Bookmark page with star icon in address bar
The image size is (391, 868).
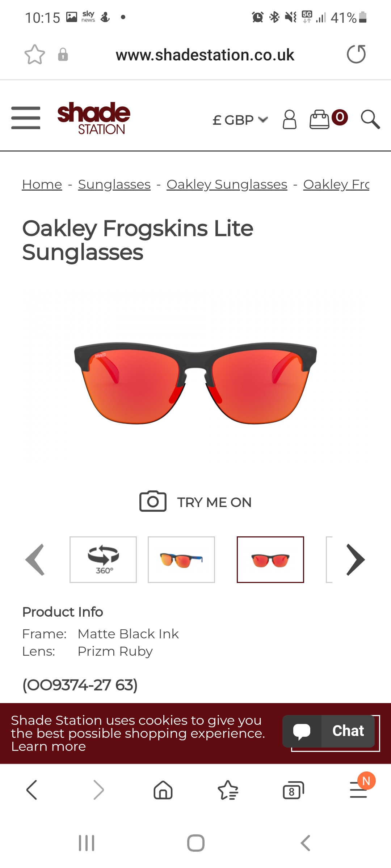click(35, 55)
